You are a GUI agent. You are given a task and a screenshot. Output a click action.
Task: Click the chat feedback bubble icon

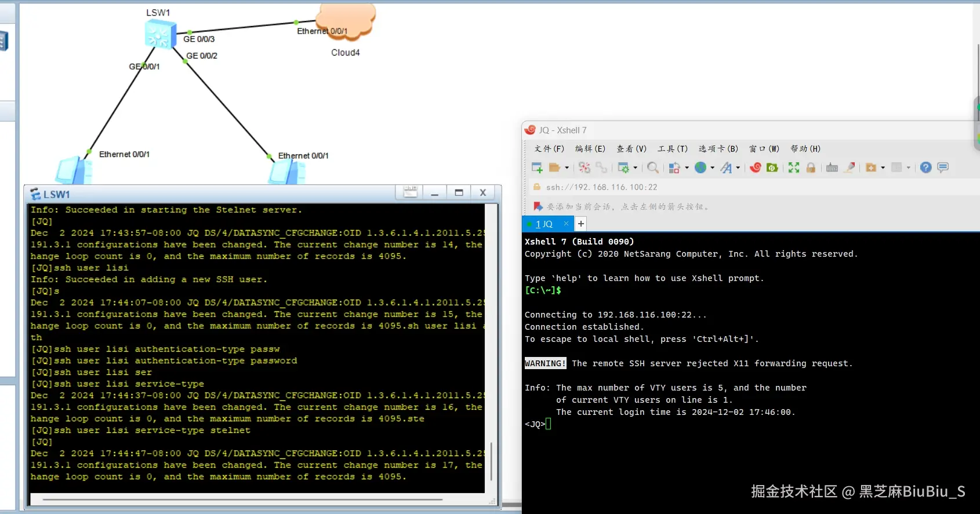943,167
